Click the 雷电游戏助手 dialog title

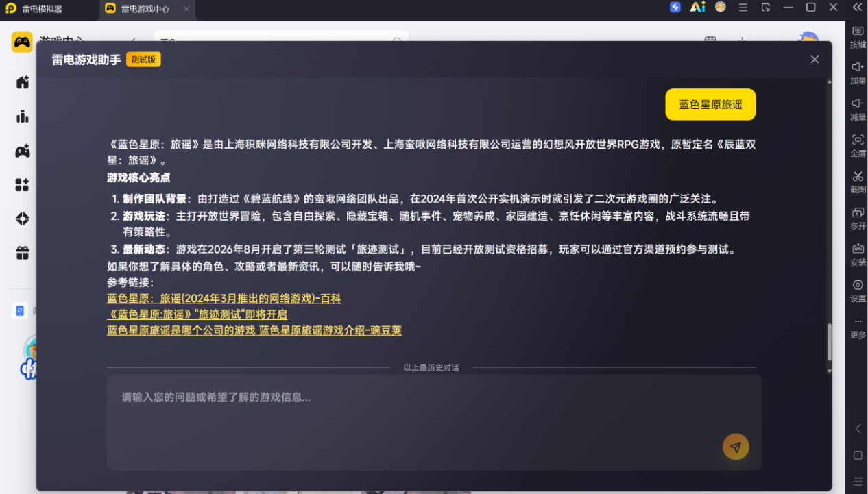(86, 60)
